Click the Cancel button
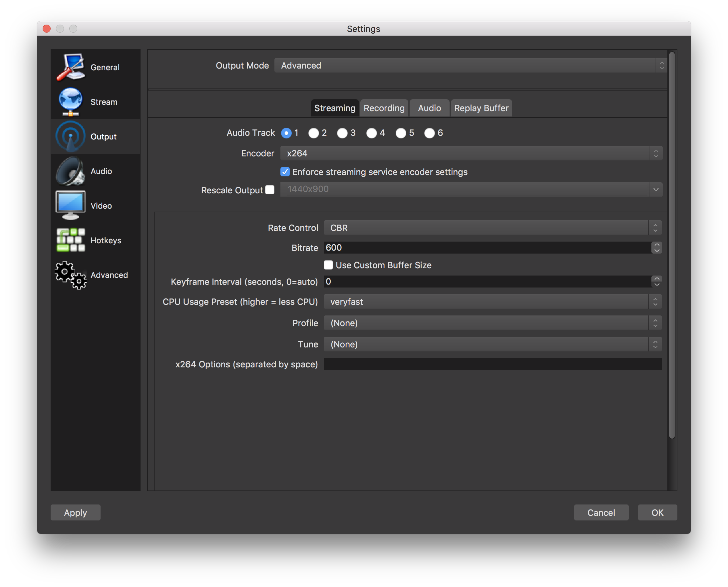Image resolution: width=728 pixels, height=587 pixels. (x=601, y=512)
